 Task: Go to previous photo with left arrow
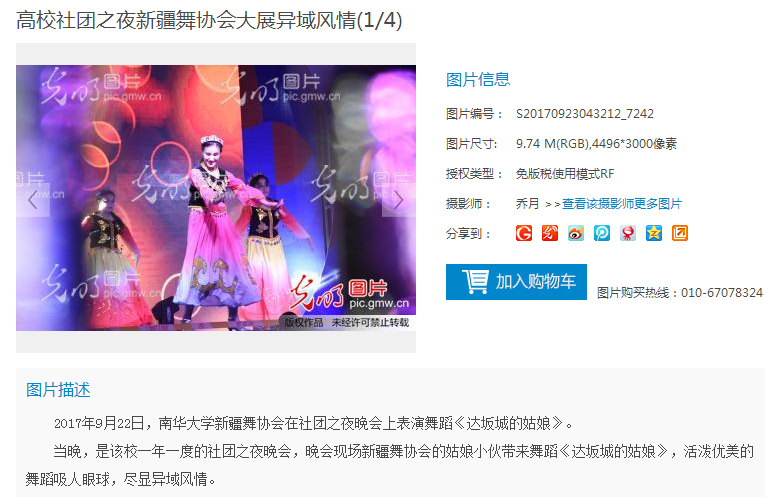pyautogui.click(x=33, y=199)
